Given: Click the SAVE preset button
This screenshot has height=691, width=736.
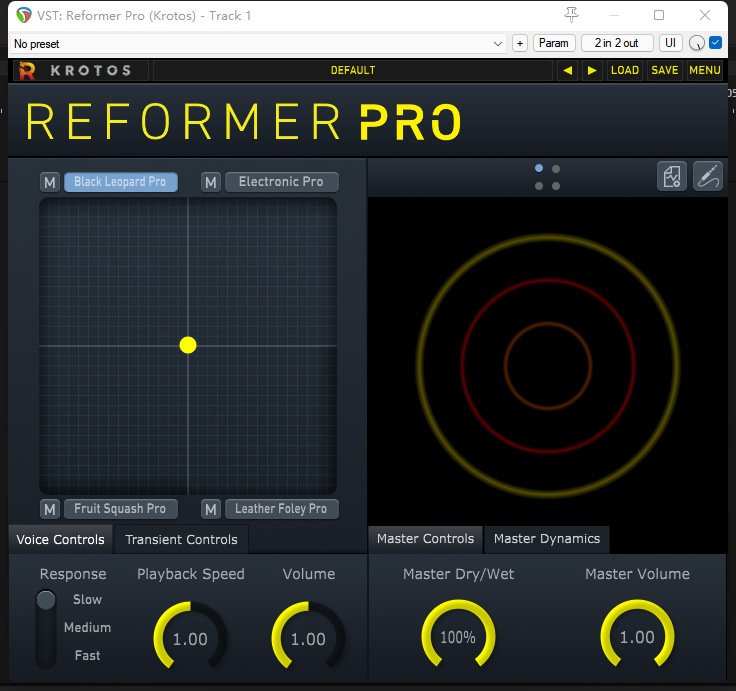Looking at the screenshot, I should 665,70.
